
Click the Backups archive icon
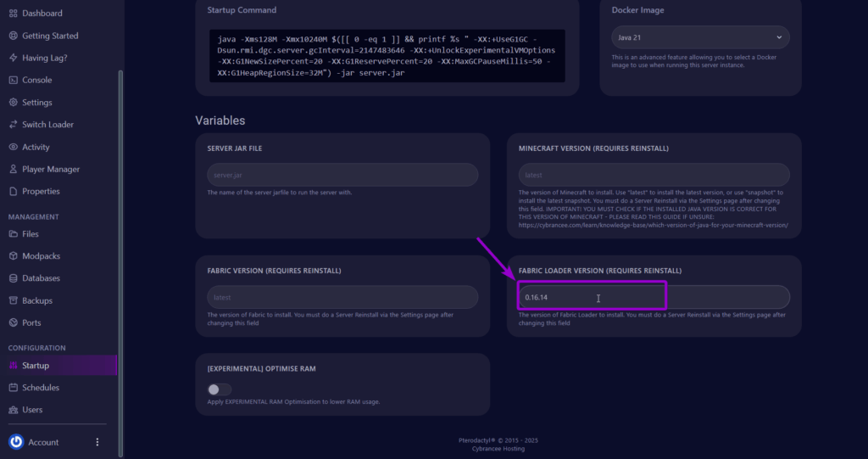[14, 300]
